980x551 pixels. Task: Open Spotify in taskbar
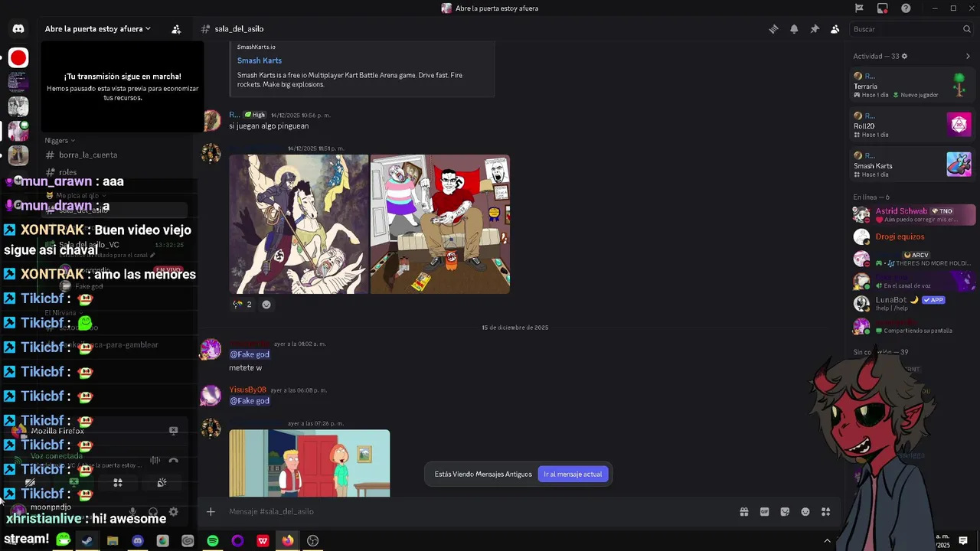pyautogui.click(x=213, y=540)
